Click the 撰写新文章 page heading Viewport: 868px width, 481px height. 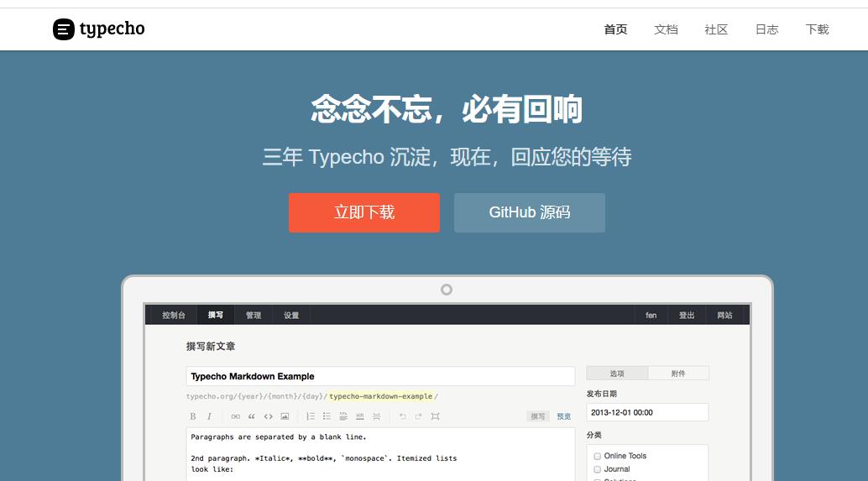pos(211,347)
